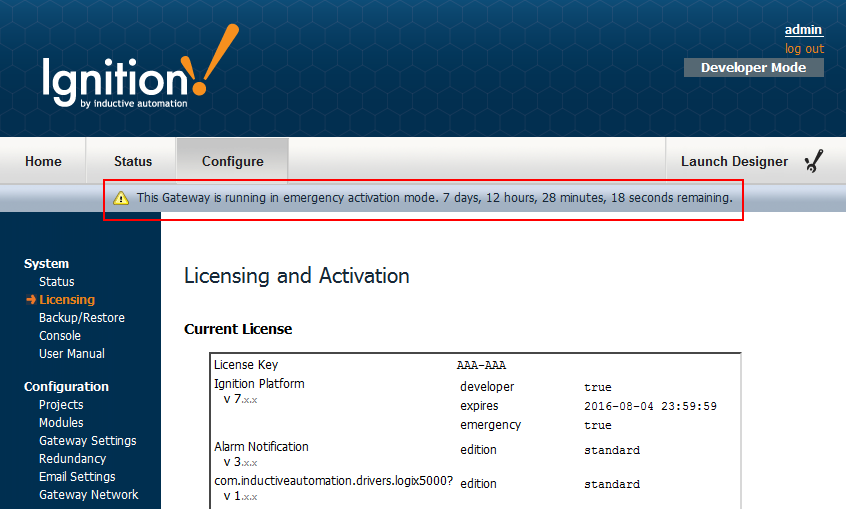Screen dimensions: 846x509
Task: Click the logix5000 driver module entry
Action: pyautogui.click(x=333, y=481)
